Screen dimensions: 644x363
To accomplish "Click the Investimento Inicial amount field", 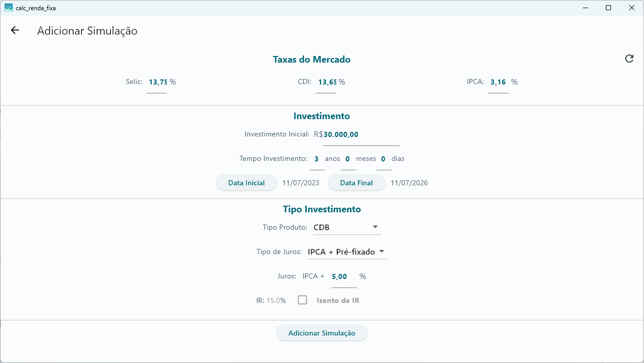I will (361, 135).
